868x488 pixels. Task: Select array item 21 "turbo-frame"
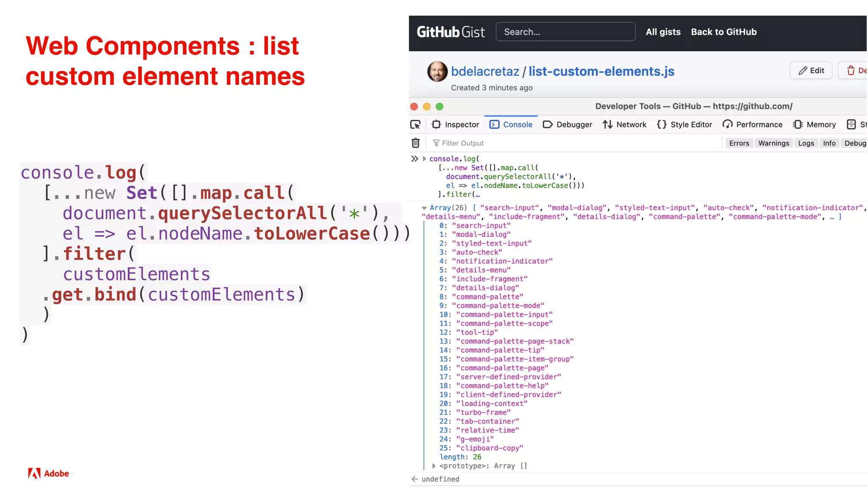(x=475, y=413)
